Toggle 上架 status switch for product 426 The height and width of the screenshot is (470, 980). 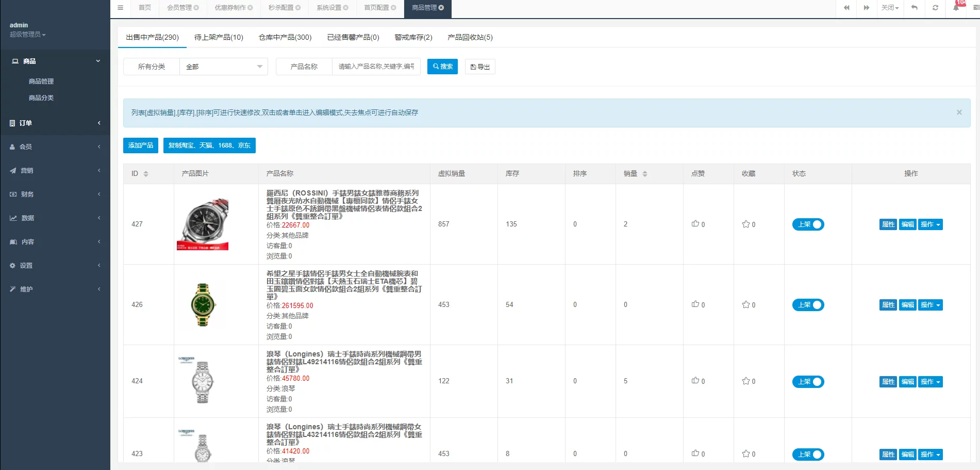click(808, 305)
